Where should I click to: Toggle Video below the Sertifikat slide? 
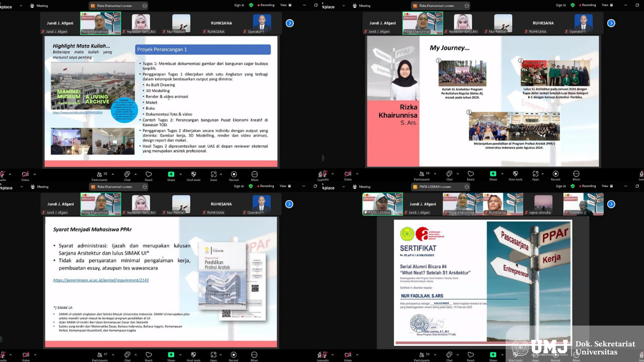(x=348, y=357)
